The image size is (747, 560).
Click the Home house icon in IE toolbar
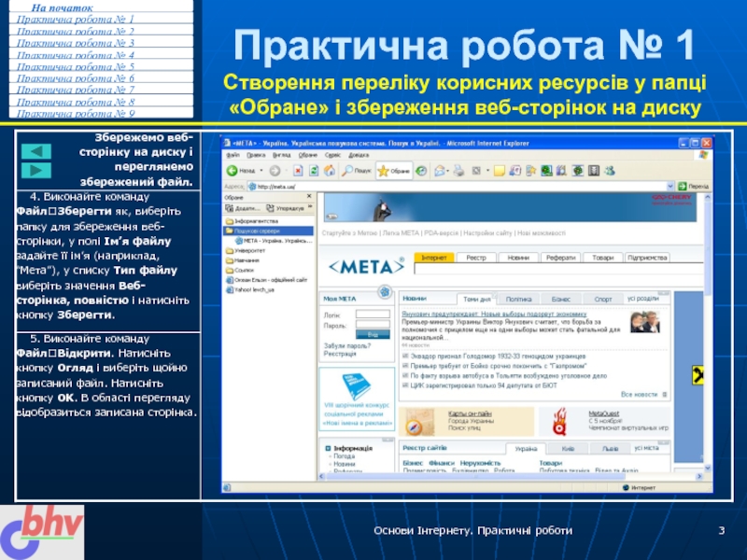point(330,171)
